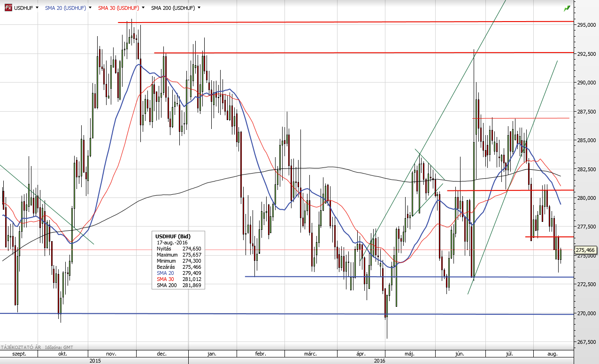Click the 277,500 price axis label
This screenshot has width=599, height=364.
[x=585, y=227]
